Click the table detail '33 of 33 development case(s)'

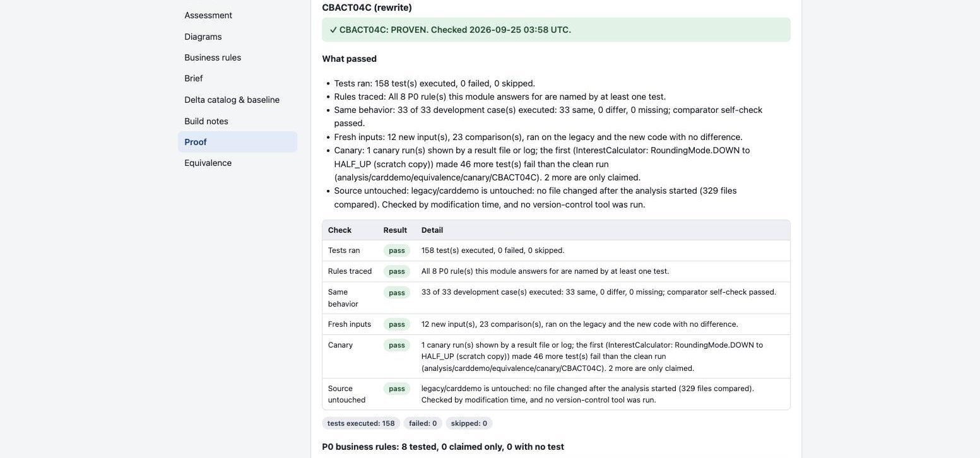[x=599, y=292]
